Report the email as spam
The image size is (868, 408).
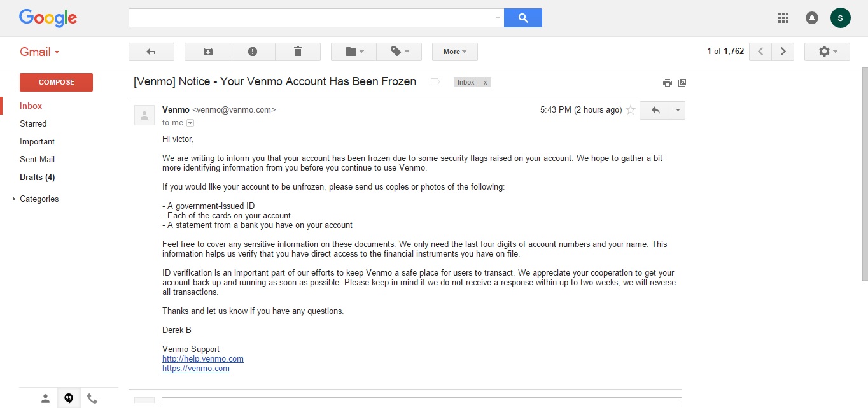point(253,52)
